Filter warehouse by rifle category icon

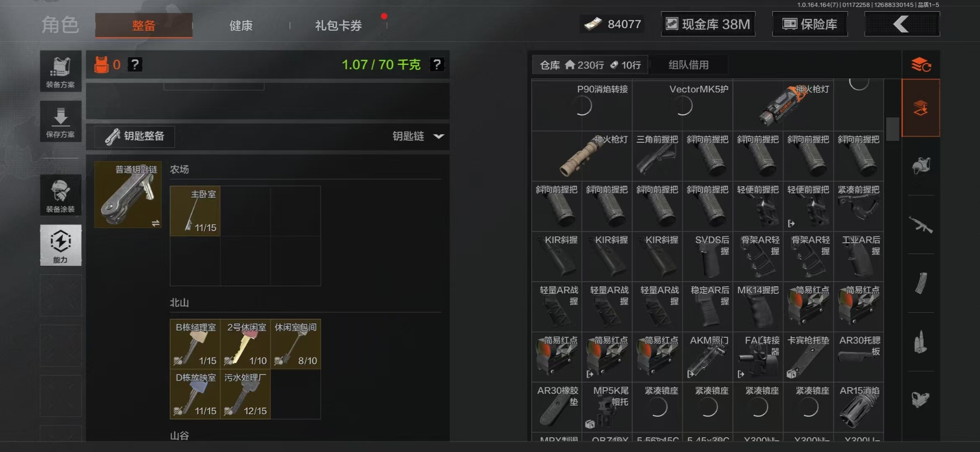pos(921,224)
